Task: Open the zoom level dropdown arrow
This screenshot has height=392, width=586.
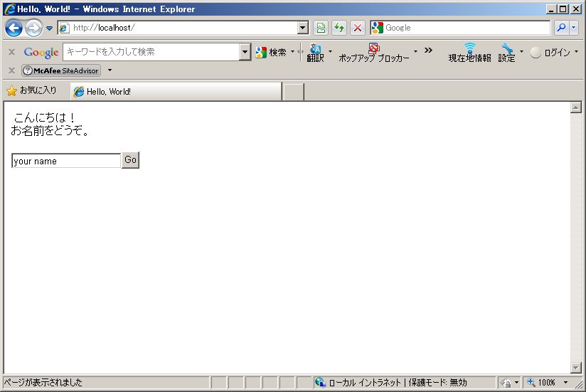Action: [x=565, y=382]
